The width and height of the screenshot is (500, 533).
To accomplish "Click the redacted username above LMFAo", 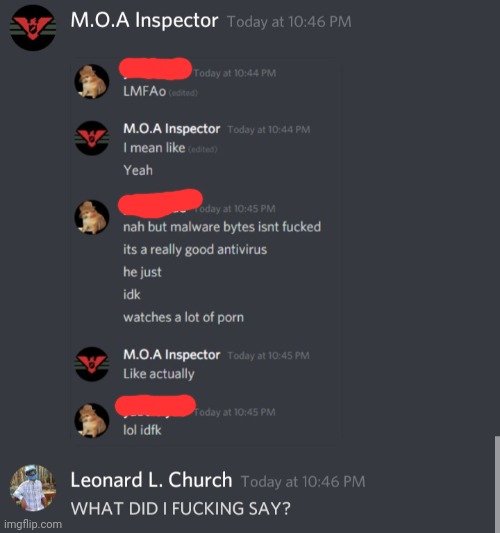I will pos(155,69).
